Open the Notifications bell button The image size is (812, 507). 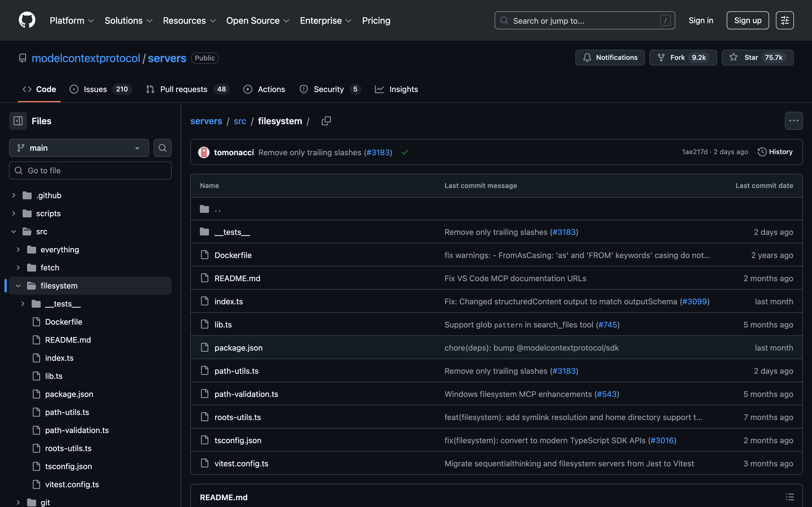[610, 58]
